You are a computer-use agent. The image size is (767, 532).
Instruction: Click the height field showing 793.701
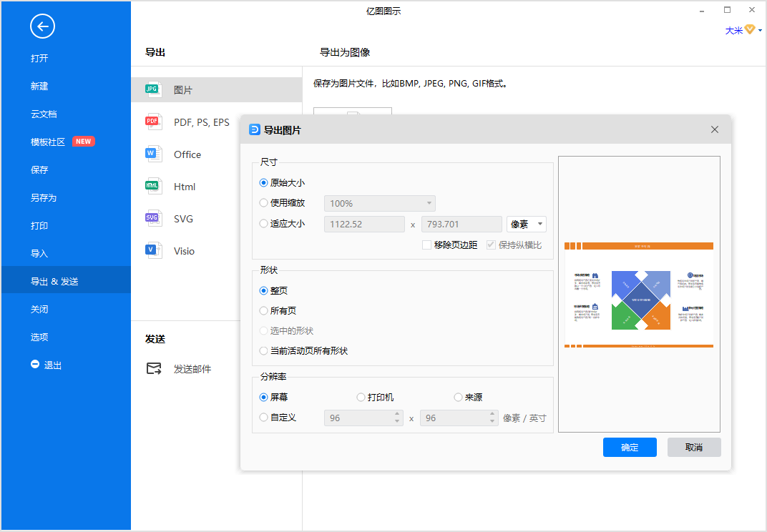(x=461, y=224)
